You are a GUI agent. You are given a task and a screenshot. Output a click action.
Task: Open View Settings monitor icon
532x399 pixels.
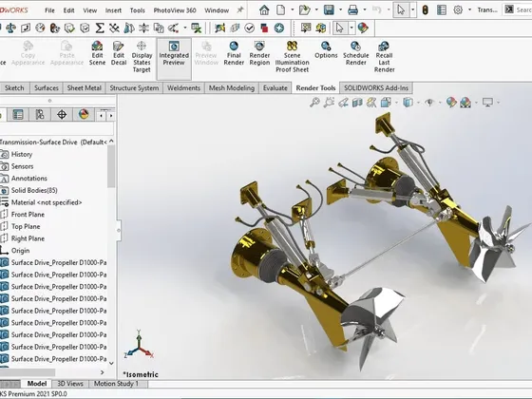487,103
